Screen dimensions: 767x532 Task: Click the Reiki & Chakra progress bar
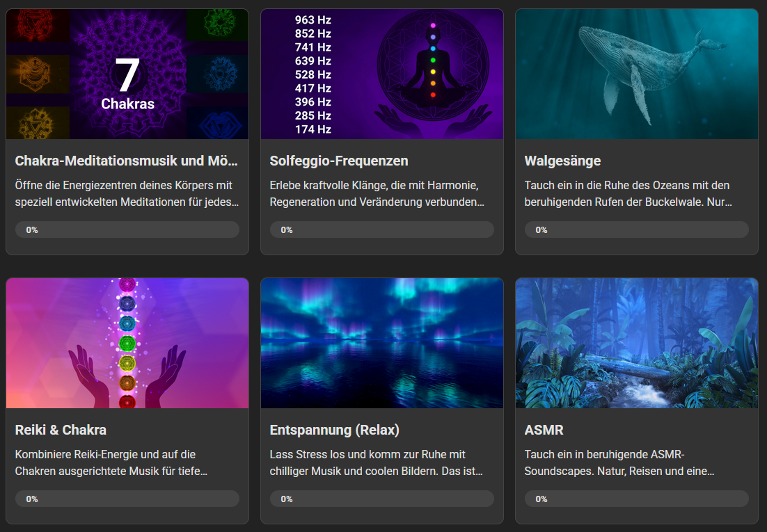pyautogui.click(x=127, y=499)
